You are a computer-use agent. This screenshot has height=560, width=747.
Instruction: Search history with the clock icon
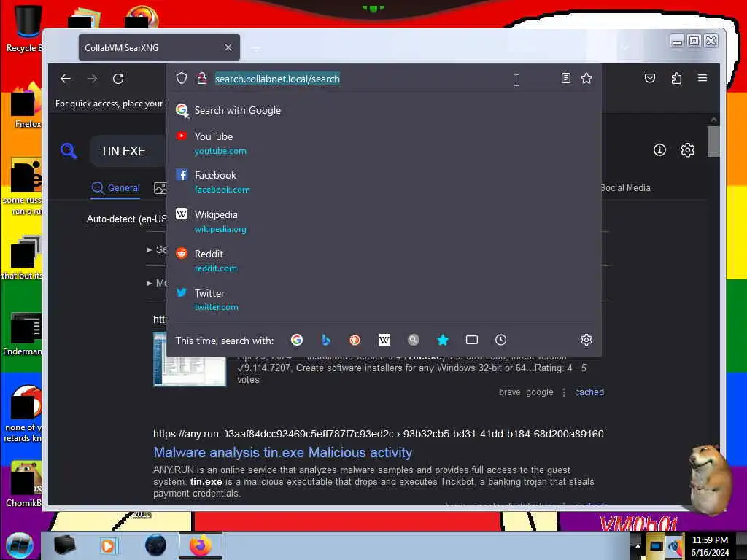pos(500,340)
